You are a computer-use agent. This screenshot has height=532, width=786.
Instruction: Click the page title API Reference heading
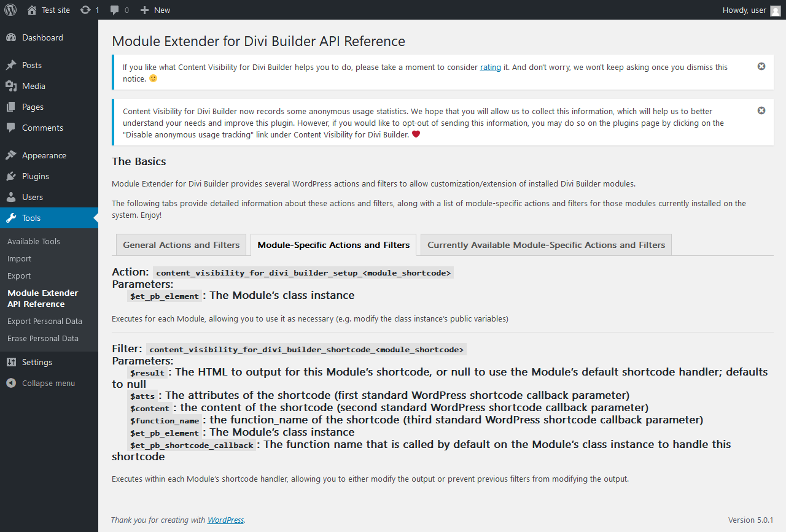(259, 42)
